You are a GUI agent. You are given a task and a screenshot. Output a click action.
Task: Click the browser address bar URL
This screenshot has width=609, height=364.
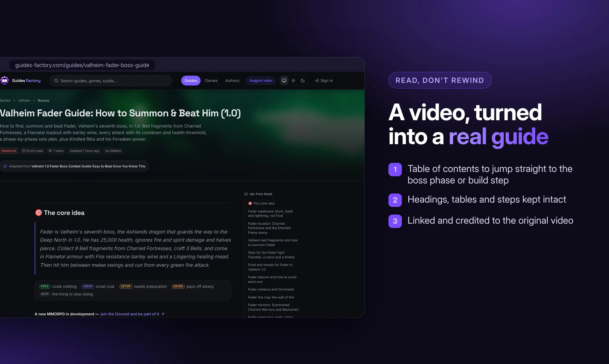tap(82, 65)
